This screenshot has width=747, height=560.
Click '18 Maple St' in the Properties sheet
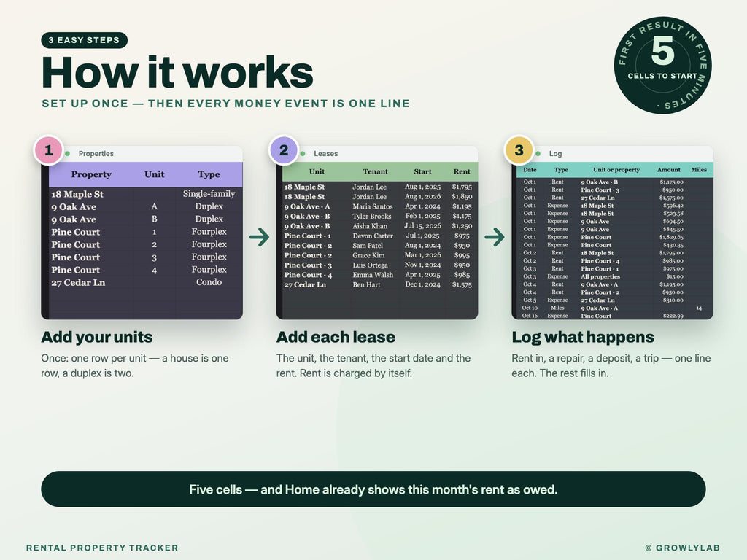pyautogui.click(x=77, y=194)
